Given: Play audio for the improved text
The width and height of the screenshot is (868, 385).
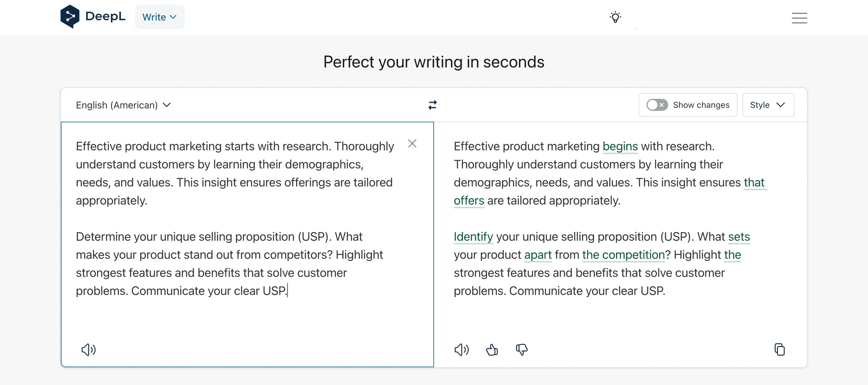Looking at the screenshot, I should point(461,350).
